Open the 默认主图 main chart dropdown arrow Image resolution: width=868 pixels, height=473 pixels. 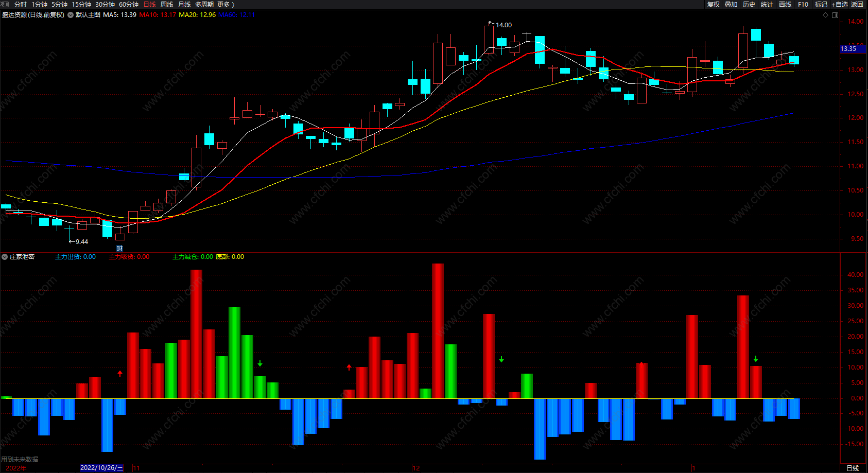(x=71, y=15)
